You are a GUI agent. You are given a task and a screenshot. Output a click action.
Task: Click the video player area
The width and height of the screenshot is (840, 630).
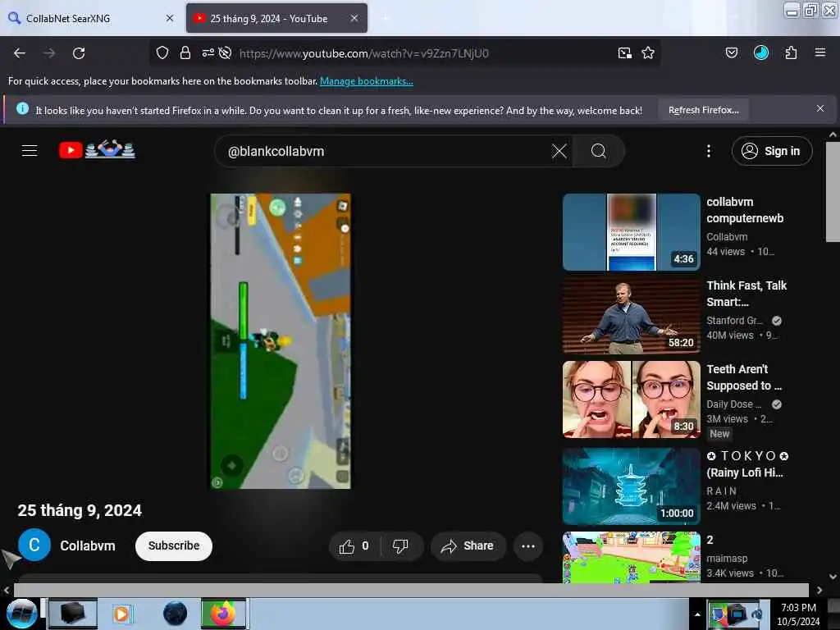point(281,341)
